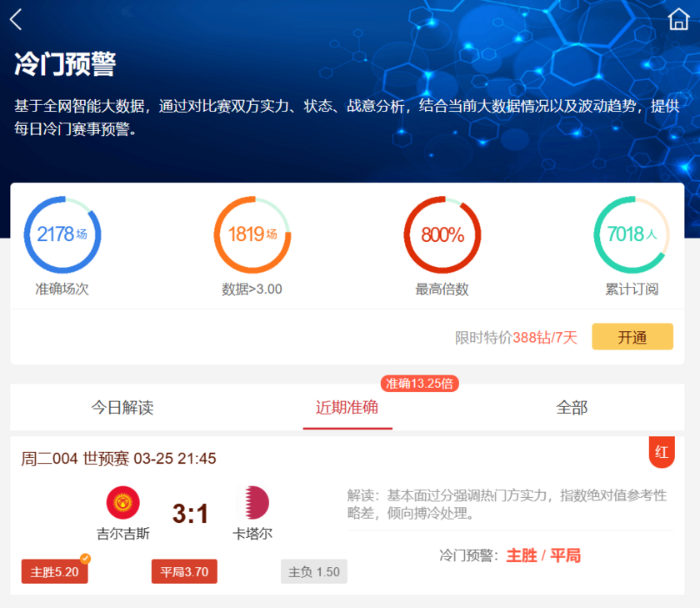
Task: Select the 近期准确 tab
Action: [347, 408]
